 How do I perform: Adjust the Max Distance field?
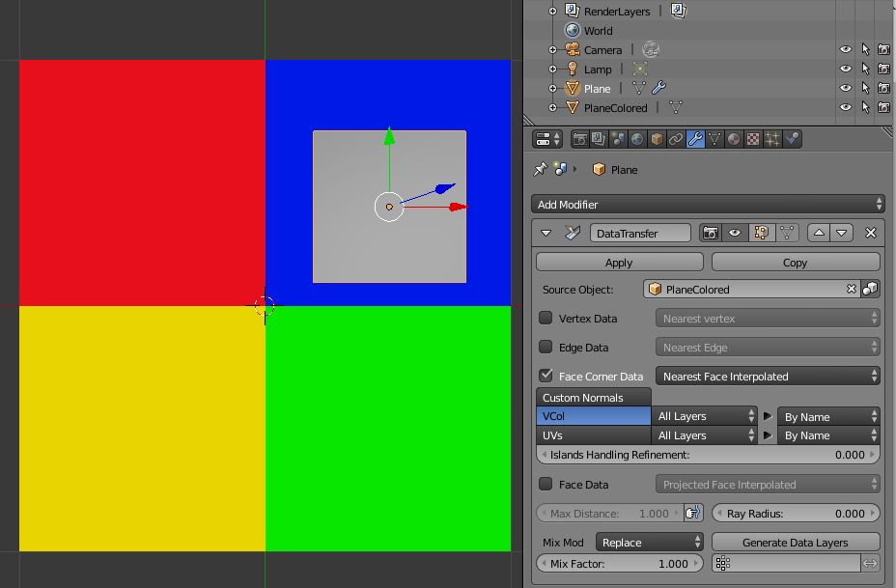609,513
